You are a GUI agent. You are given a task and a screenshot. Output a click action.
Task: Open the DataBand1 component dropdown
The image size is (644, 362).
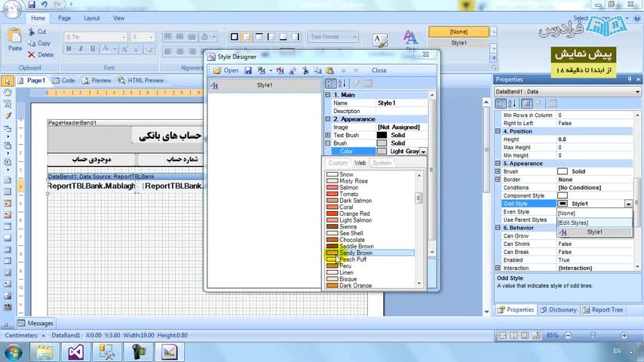coord(637,91)
